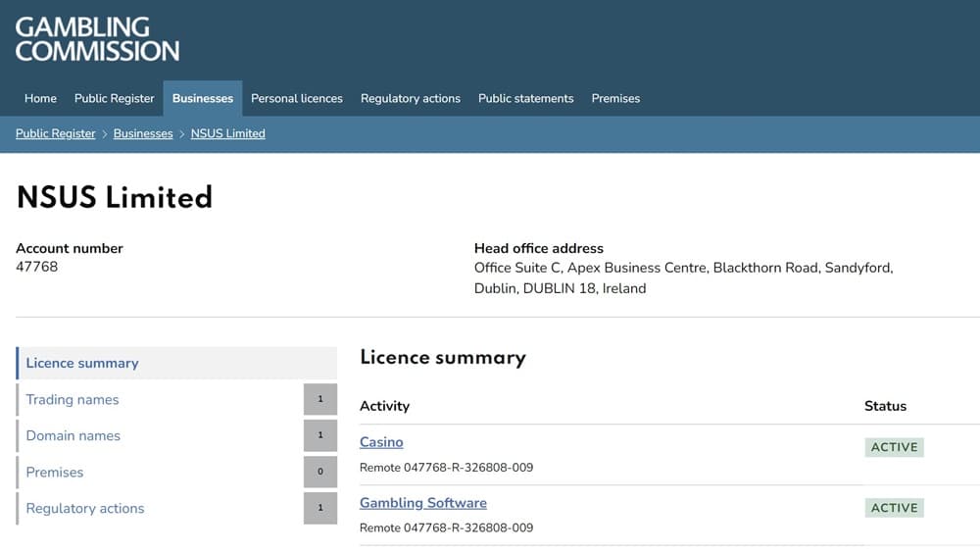Open the Casino activity link

(x=381, y=442)
